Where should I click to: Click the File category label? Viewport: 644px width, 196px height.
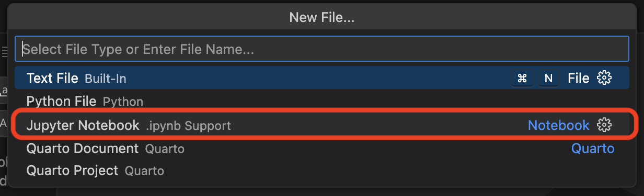pos(579,78)
